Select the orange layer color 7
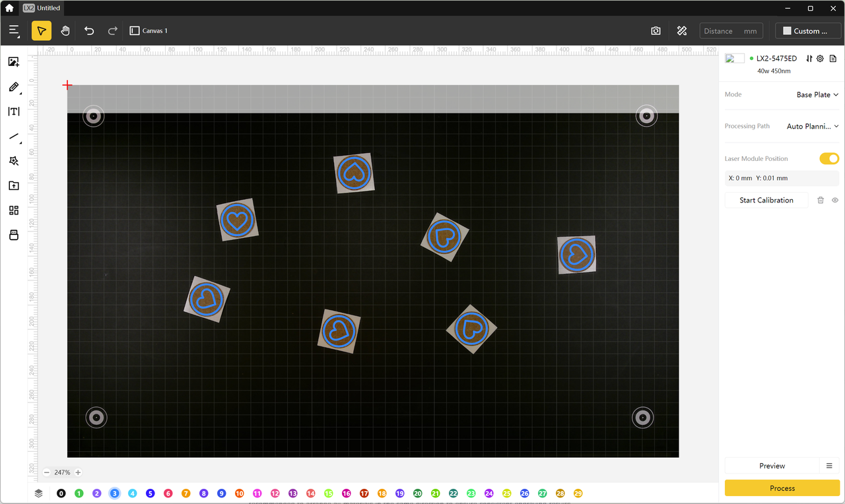 (x=186, y=493)
